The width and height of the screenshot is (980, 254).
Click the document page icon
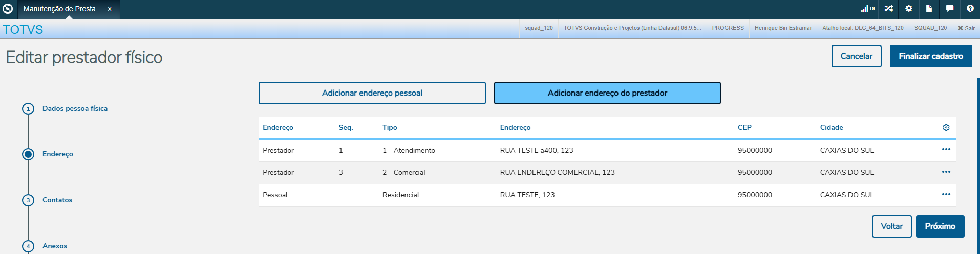[x=929, y=9]
